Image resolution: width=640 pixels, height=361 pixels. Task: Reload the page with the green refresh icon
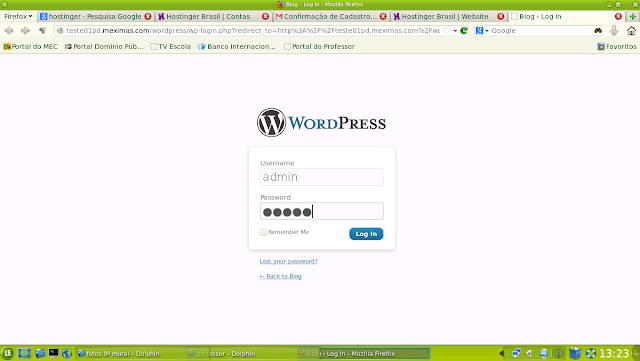(464, 31)
